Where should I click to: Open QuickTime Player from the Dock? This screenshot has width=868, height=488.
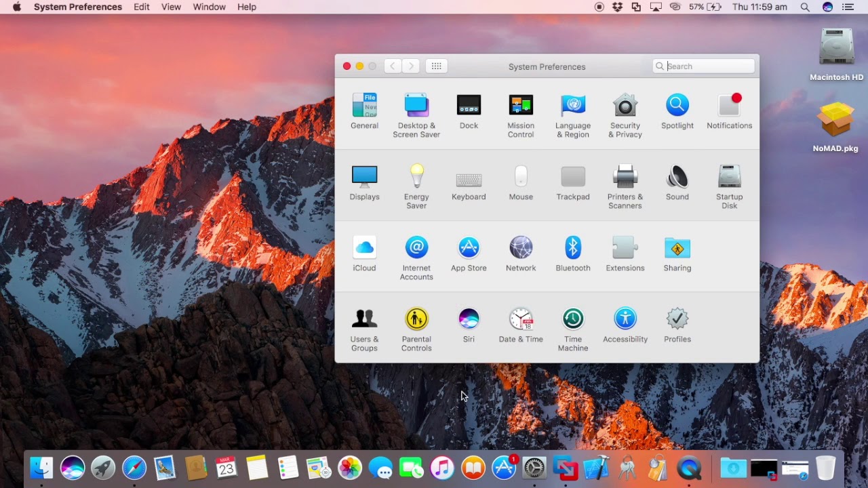pos(689,468)
